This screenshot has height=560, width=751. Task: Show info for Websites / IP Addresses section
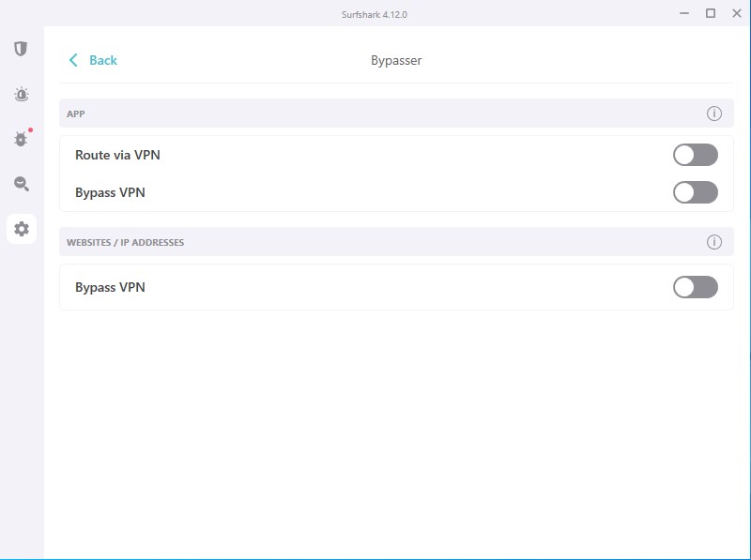tap(714, 242)
